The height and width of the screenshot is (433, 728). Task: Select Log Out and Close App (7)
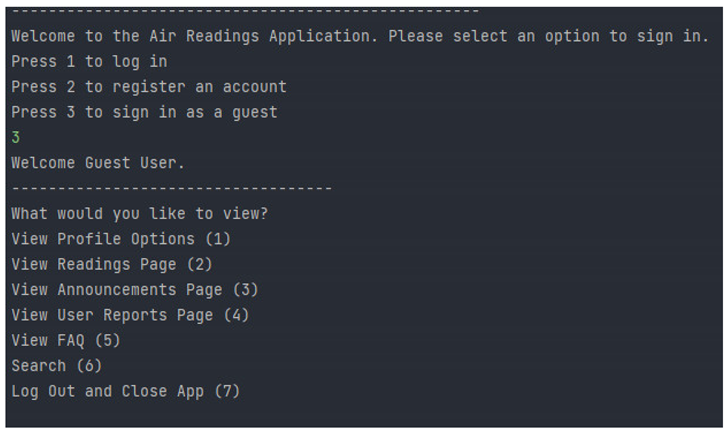pyautogui.click(x=126, y=391)
